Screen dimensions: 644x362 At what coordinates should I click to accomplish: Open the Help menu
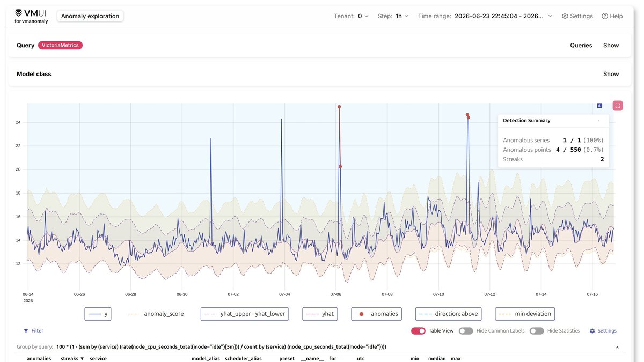[x=612, y=16]
